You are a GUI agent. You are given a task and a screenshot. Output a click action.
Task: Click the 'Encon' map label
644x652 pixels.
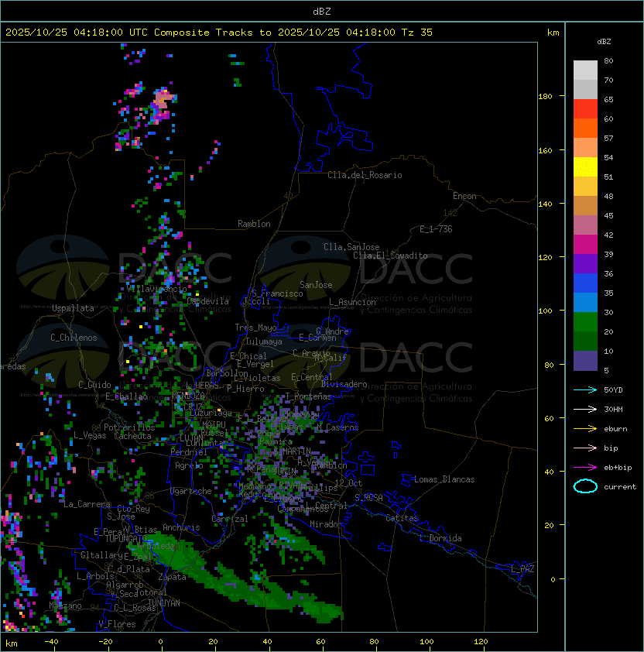464,196
